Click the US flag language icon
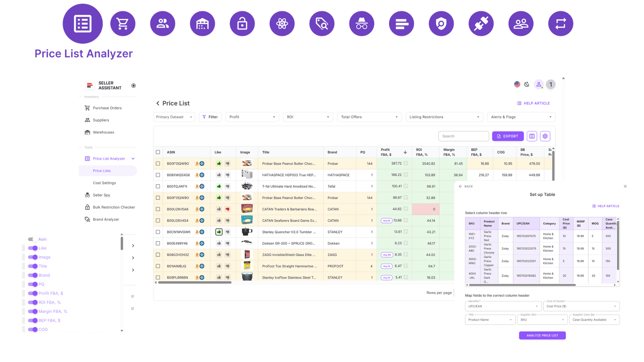Viewport: 644px width, 362px height. pyautogui.click(x=517, y=84)
